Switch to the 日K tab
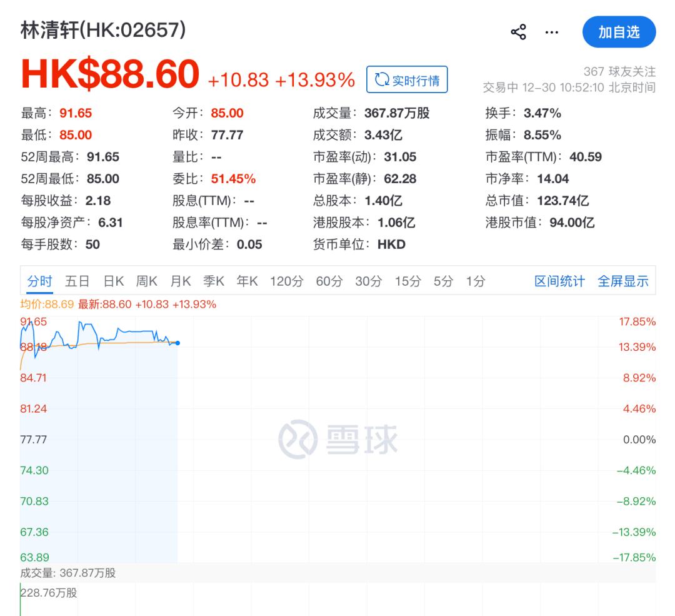The height and width of the screenshot is (616, 675). [114, 281]
